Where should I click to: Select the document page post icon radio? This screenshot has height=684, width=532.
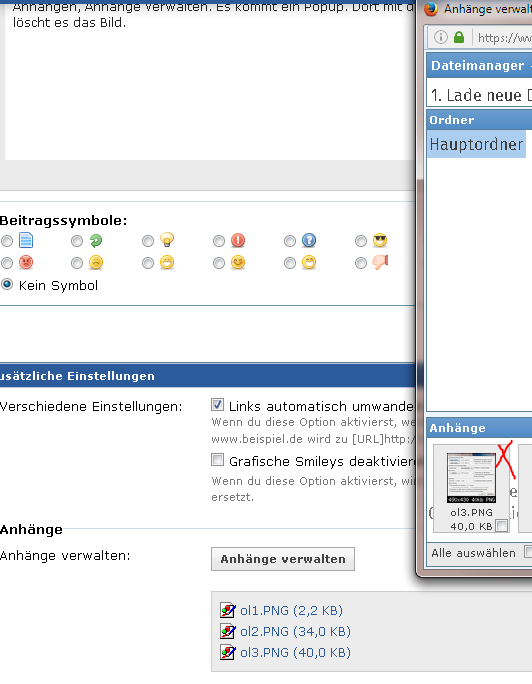tap(7, 241)
